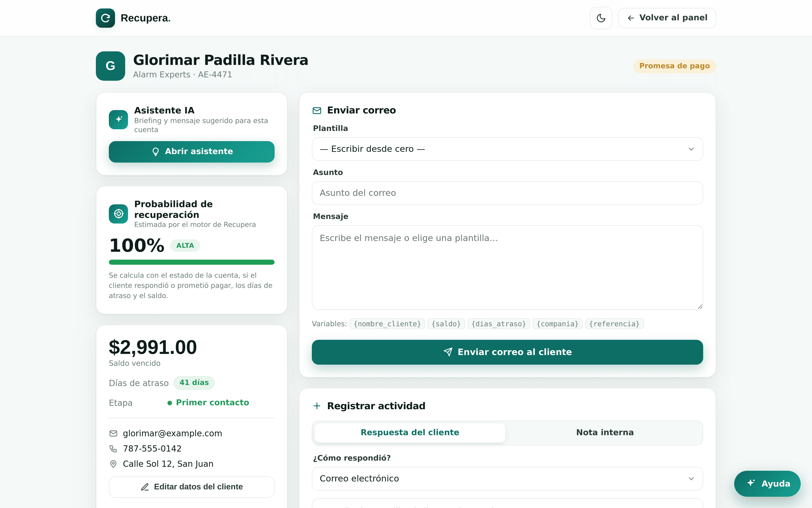Click the Primer contacto stage label
Image resolution: width=812 pixels, height=508 pixels.
click(x=212, y=402)
